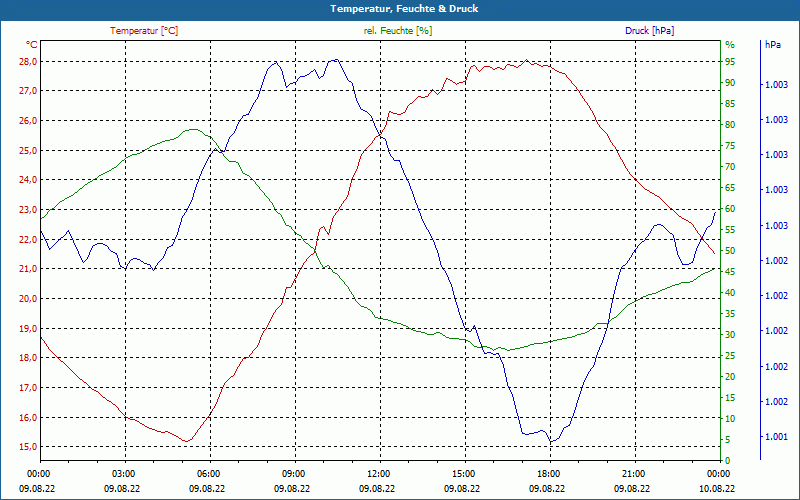The width and height of the screenshot is (800, 500).
Task: Pick the "26,0" temperature tick label
Action: tap(28, 121)
